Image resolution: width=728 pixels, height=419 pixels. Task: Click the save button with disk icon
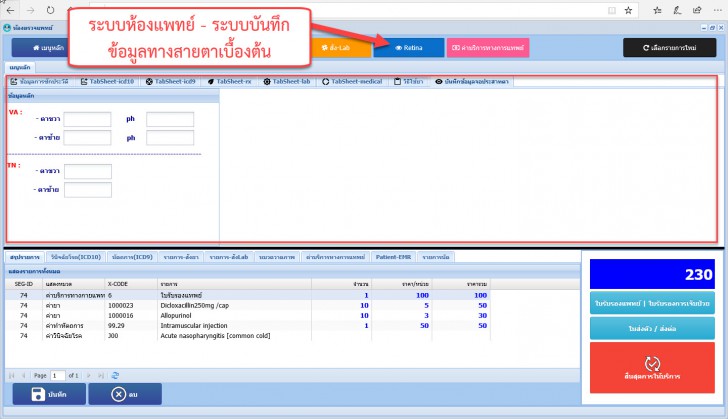pyautogui.click(x=49, y=394)
